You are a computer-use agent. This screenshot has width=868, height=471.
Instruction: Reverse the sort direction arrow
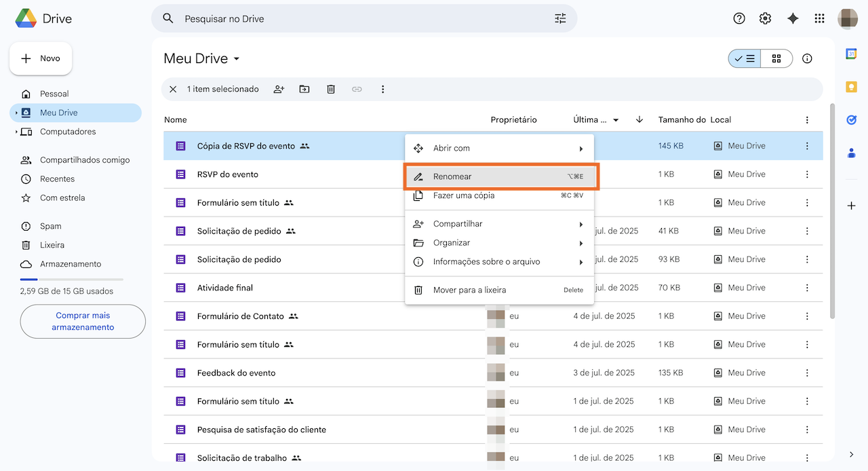pyautogui.click(x=639, y=119)
